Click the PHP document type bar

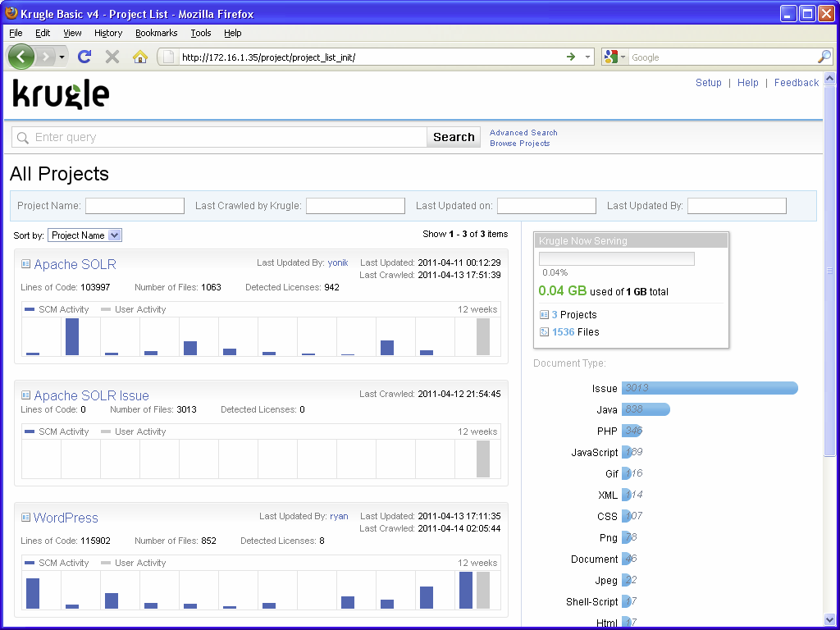pos(632,431)
